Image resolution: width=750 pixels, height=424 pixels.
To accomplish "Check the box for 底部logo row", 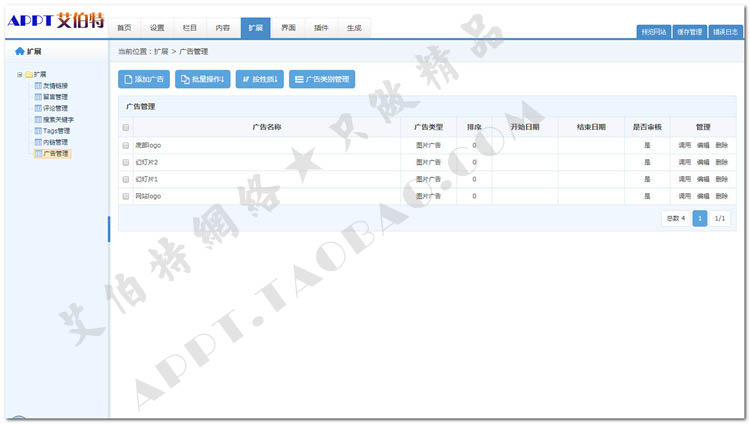I will [x=126, y=145].
